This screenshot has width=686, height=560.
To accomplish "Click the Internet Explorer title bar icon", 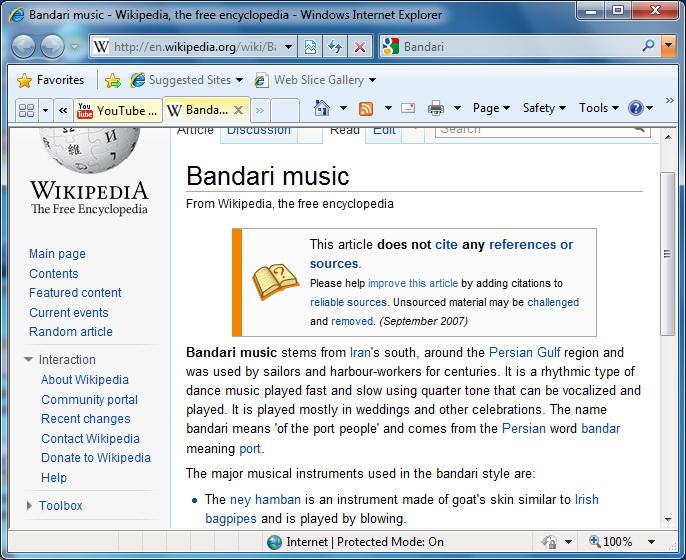I will (17, 15).
